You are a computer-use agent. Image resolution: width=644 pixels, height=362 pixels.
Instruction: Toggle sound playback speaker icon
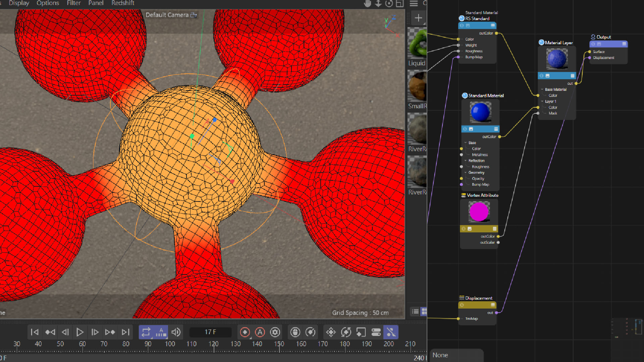[176, 332]
